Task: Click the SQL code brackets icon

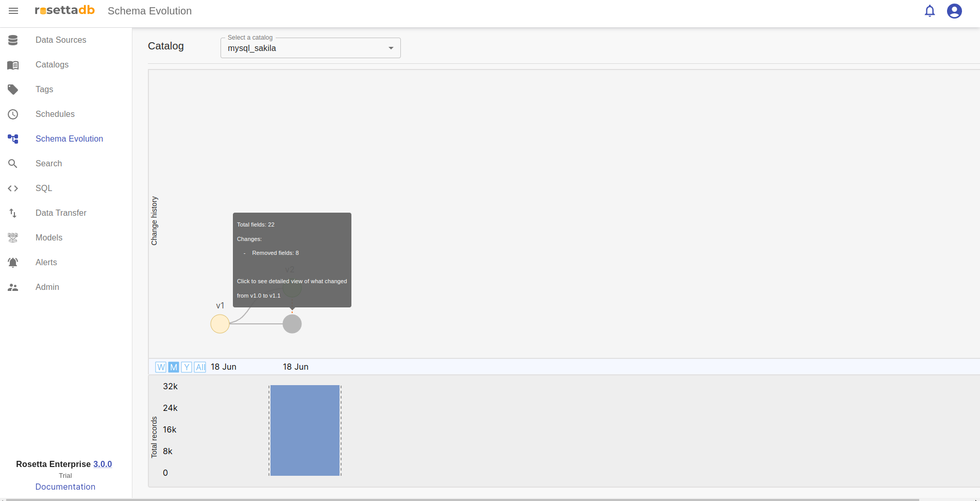Action: tap(13, 188)
